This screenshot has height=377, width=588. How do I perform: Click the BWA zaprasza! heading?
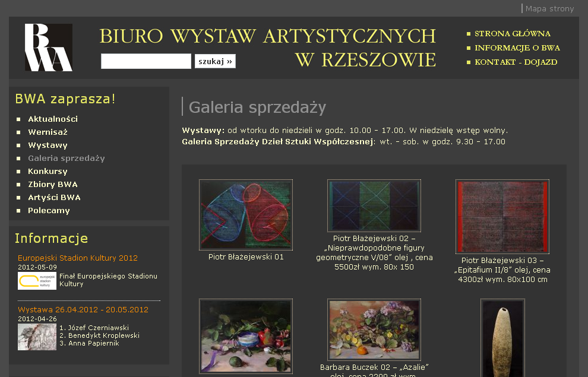click(65, 99)
